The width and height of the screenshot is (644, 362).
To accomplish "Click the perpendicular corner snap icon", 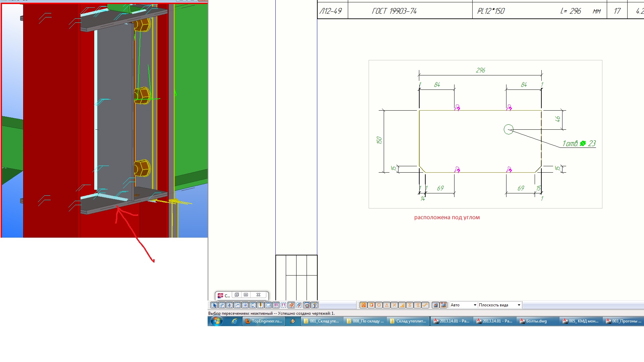I will point(402,305).
